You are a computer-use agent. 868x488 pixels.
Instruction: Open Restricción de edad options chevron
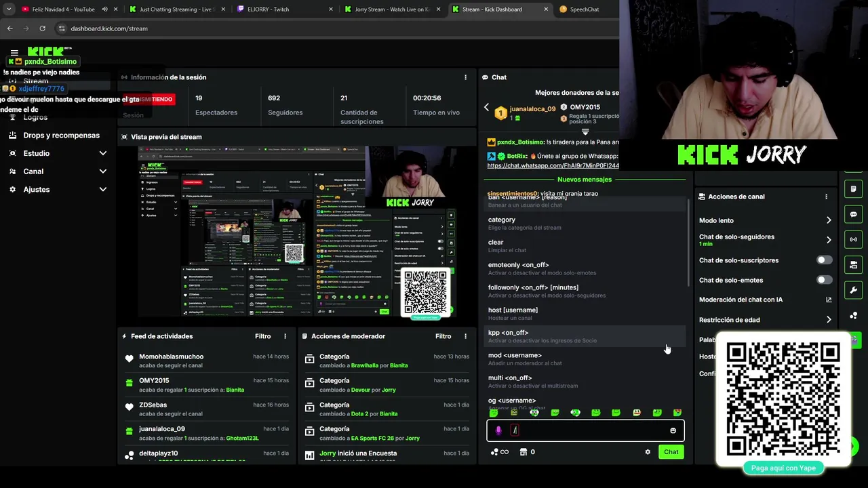pyautogui.click(x=829, y=320)
